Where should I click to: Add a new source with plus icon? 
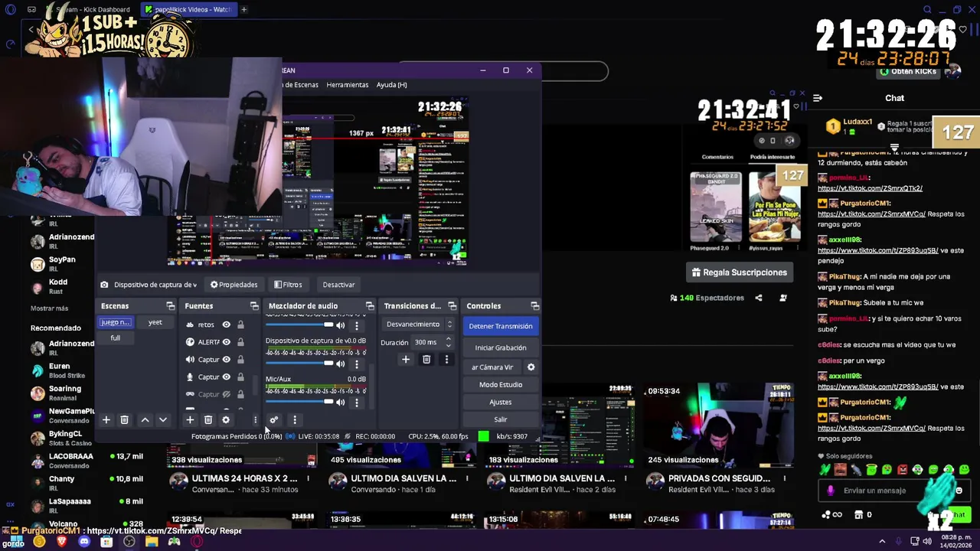click(190, 419)
